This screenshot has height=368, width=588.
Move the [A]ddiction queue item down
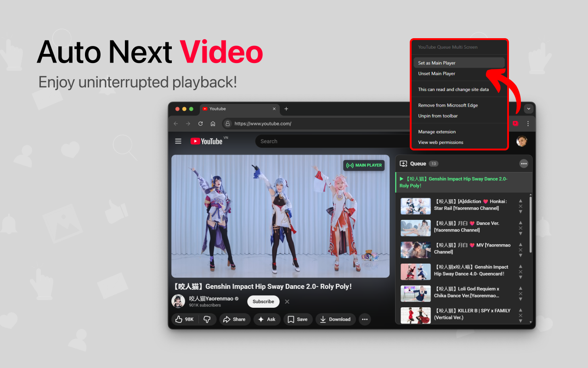[x=520, y=212]
